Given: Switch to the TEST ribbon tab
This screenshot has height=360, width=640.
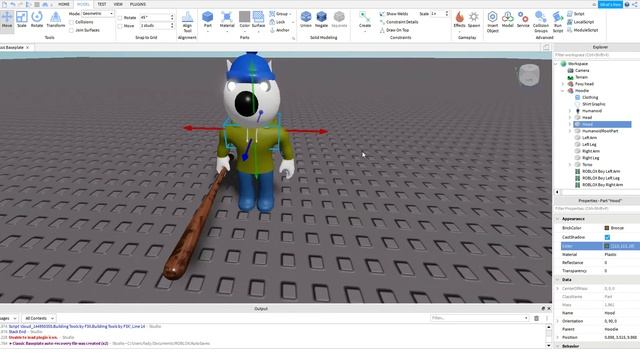Looking at the screenshot, I should pyautogui.click(x=102, y=4).
